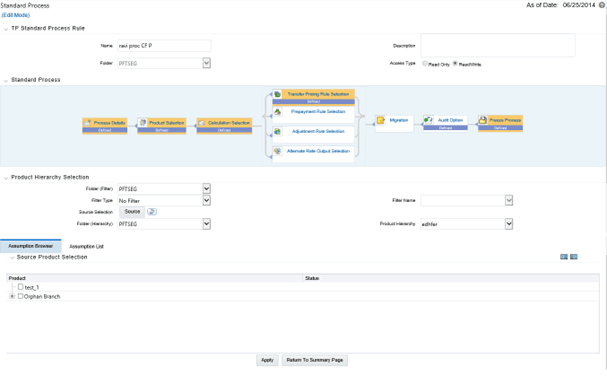Collapse the TP Standard Process Rule section
This screenshot has width=607, height=376.
pos(6,29)
